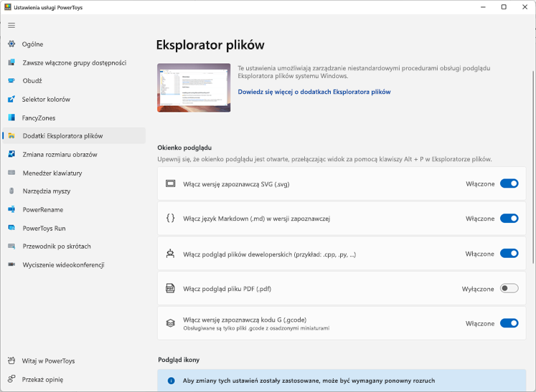Open PowerToys Run settings
This screenshot has height=392, width=536.
click(74, 228)
